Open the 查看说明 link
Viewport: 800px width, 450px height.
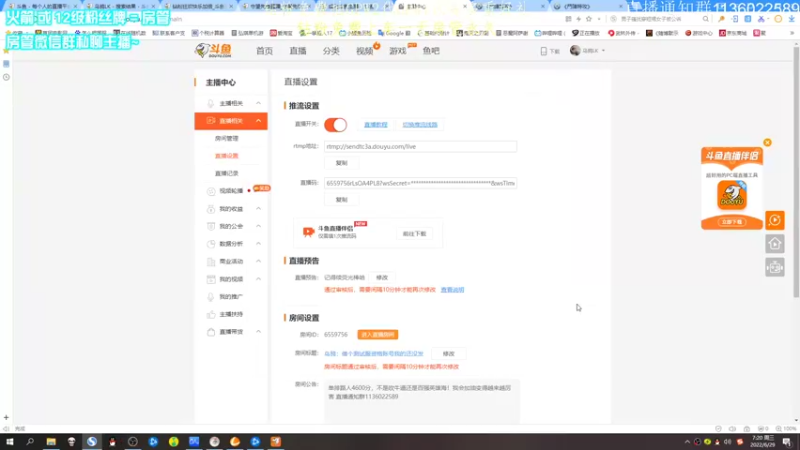pyautogui.click(x=453, y=290)
